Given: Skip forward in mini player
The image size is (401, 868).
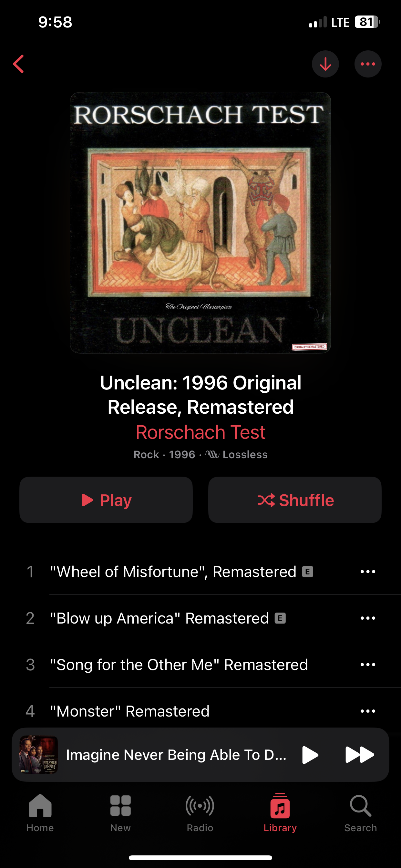Looking at the screenshot, I should pyautogui.click(x=360, y=755).
